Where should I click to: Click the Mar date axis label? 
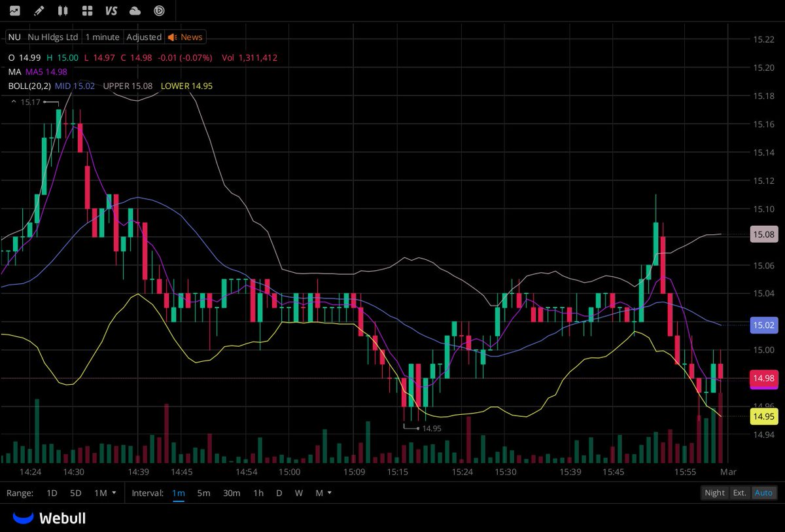pyautogui.click(x=728, y=472)
